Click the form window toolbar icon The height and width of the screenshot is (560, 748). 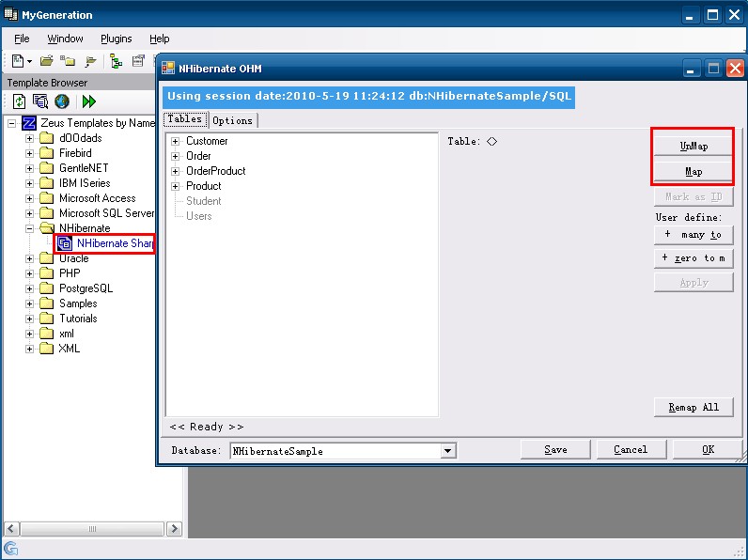pos(138,61)
